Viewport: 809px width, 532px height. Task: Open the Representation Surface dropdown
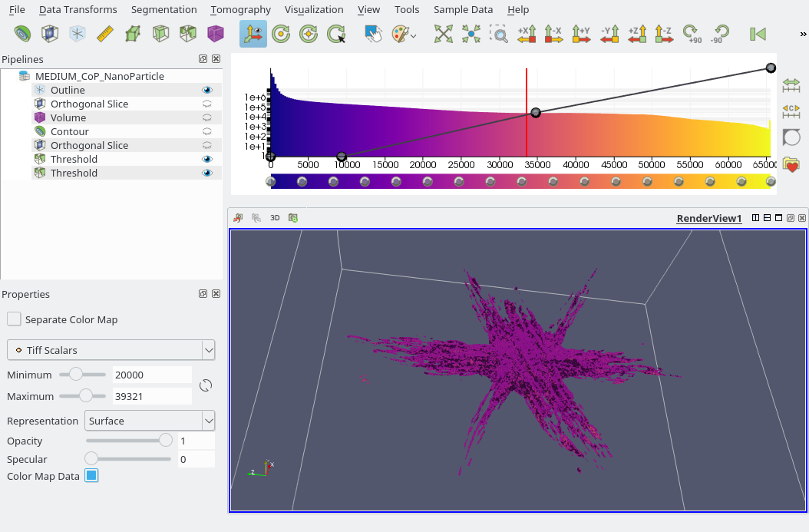coord(150,421)
